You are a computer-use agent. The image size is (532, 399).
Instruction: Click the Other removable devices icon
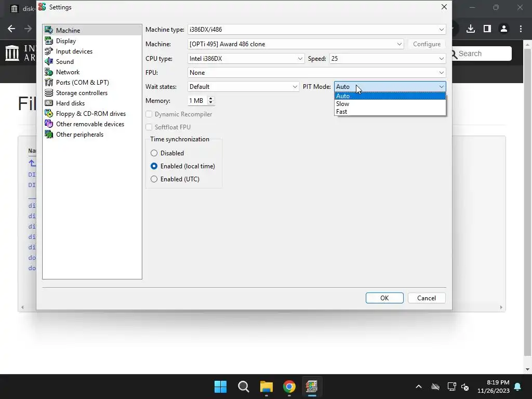pyautogui.click(x=49, y=124)
